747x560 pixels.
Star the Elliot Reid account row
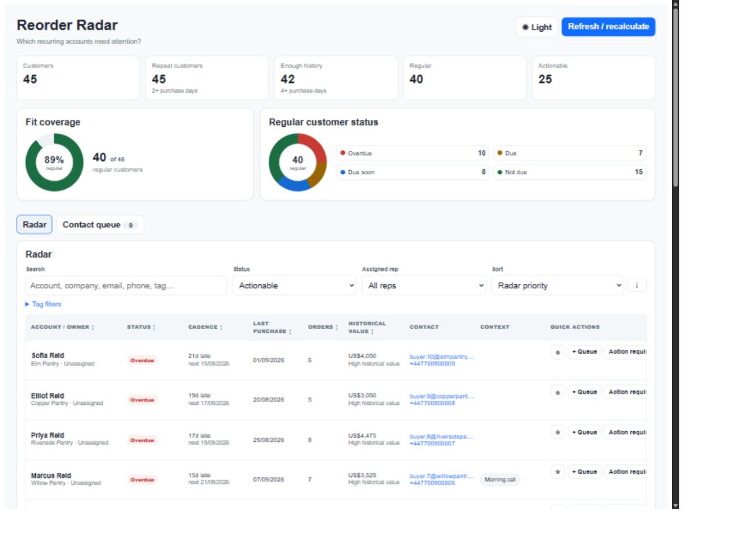(557, 392)
